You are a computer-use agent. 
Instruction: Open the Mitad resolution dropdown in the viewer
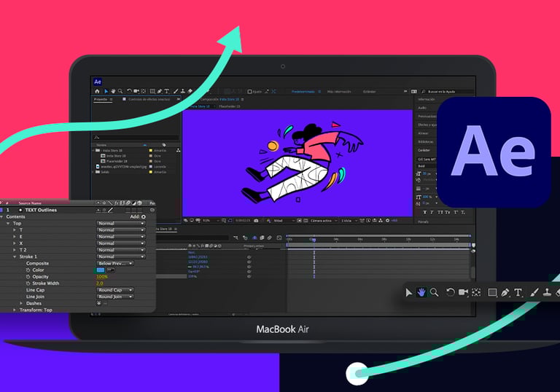coord(284,221)
